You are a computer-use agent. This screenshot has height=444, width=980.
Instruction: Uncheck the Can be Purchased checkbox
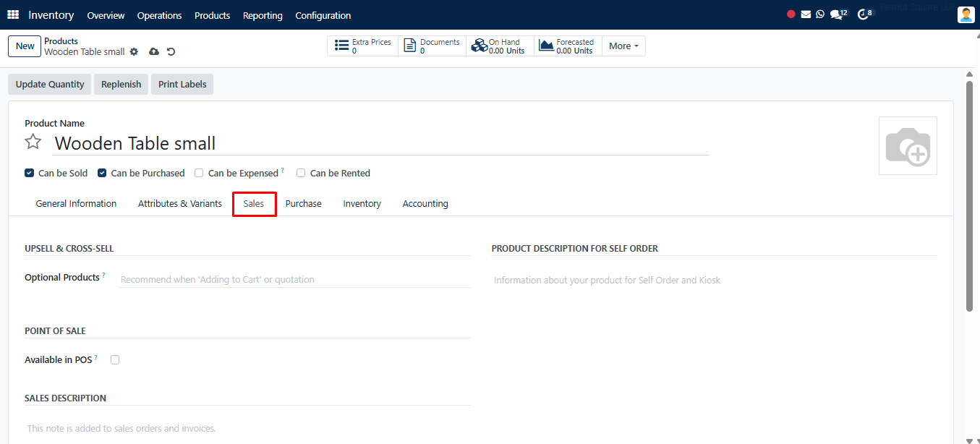click(x=102, y=173)
